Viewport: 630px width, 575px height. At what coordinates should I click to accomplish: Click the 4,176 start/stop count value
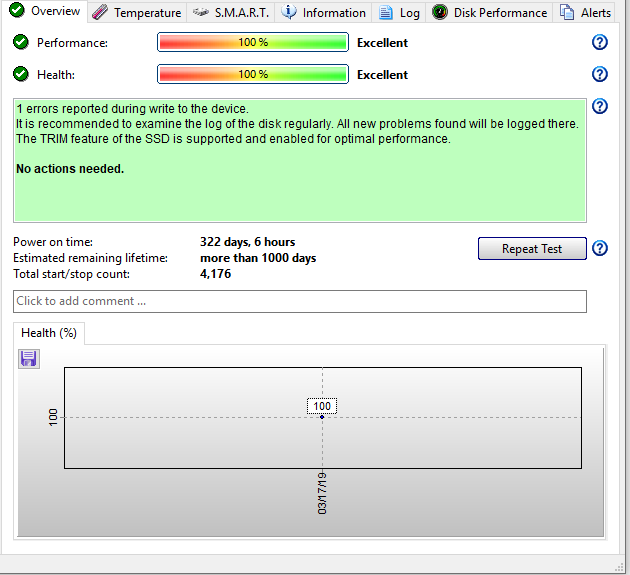tap(215, 274)
